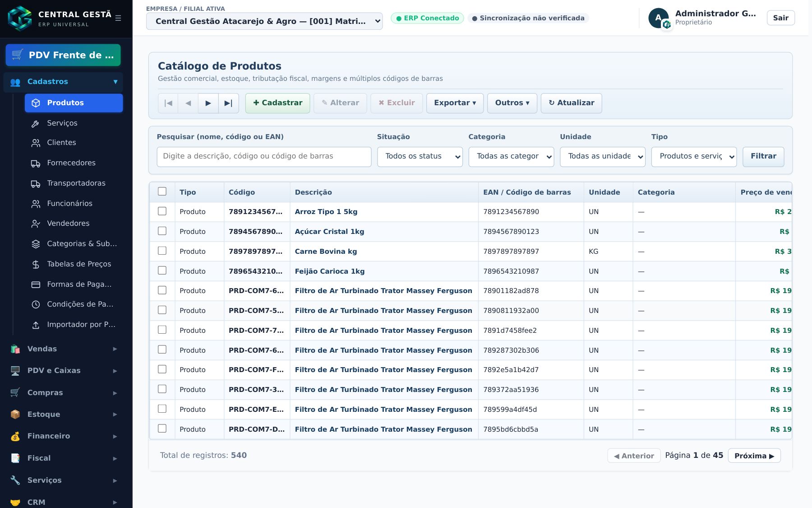Click the Serviços wrench icon under Cadastros
Image resolution: width=812 pixels, height=508 pixels.
coord(36,123)
